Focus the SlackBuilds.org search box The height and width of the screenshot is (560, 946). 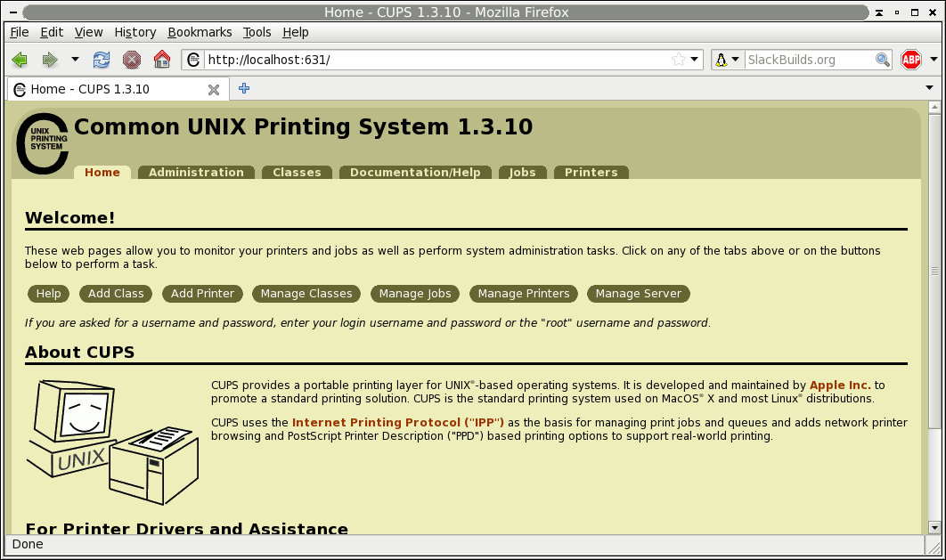809,60
